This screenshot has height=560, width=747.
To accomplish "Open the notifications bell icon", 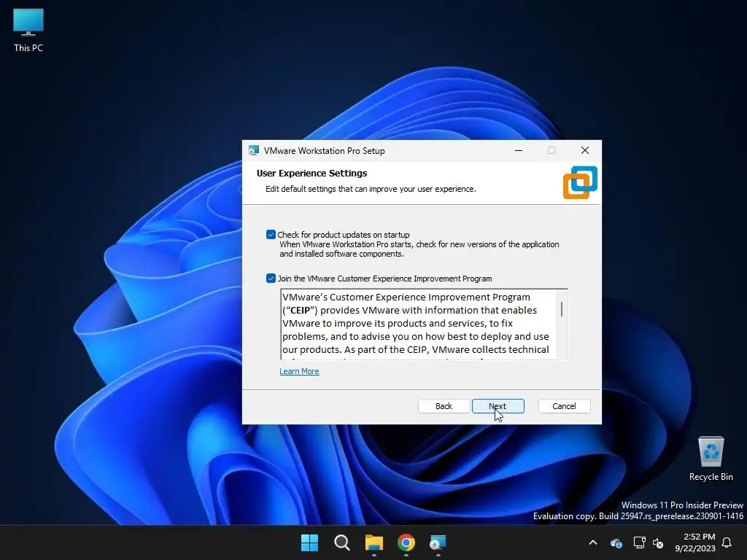I will [727, 542].
